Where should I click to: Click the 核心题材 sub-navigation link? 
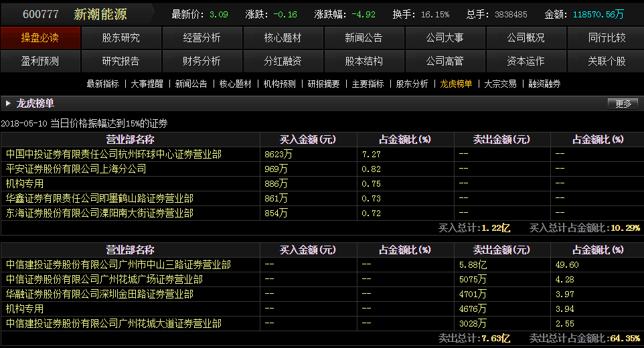pos(236,84)
